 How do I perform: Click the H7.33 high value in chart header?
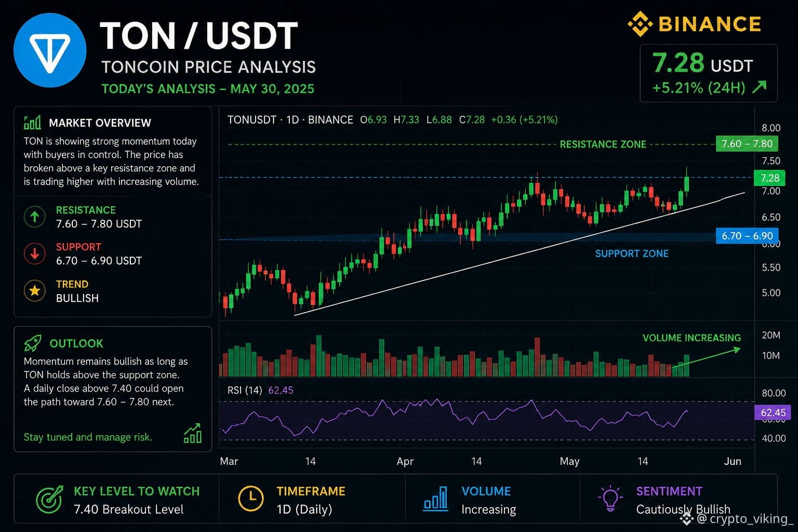(x=406, y=119)
